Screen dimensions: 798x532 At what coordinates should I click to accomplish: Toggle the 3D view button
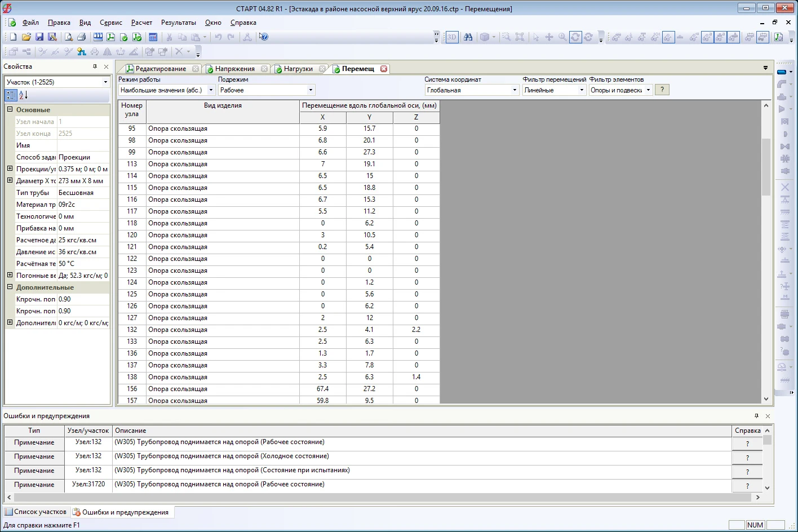click(452, 37)
